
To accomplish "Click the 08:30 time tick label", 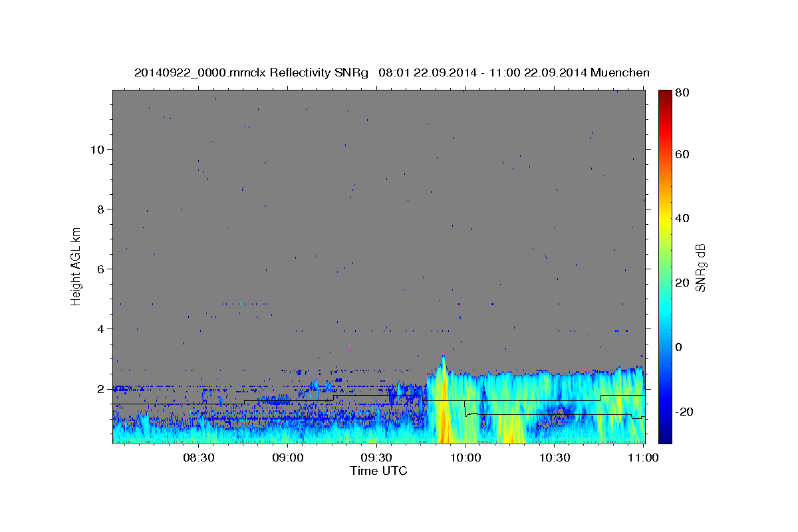I will coord(198,458).
